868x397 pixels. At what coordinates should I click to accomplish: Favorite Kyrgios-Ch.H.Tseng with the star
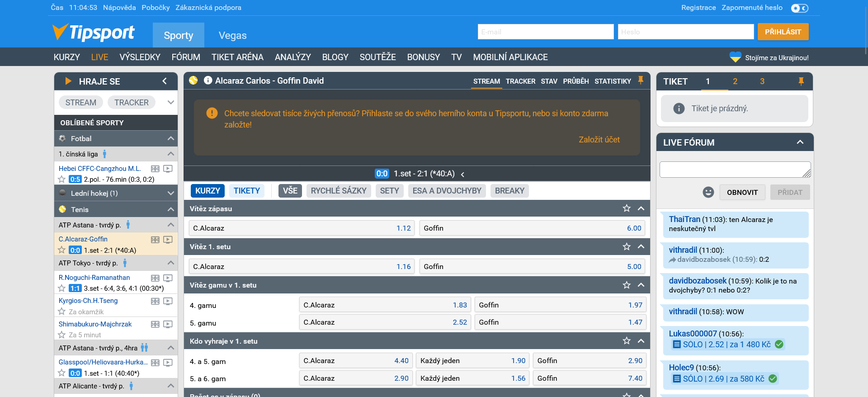(62, 312)
